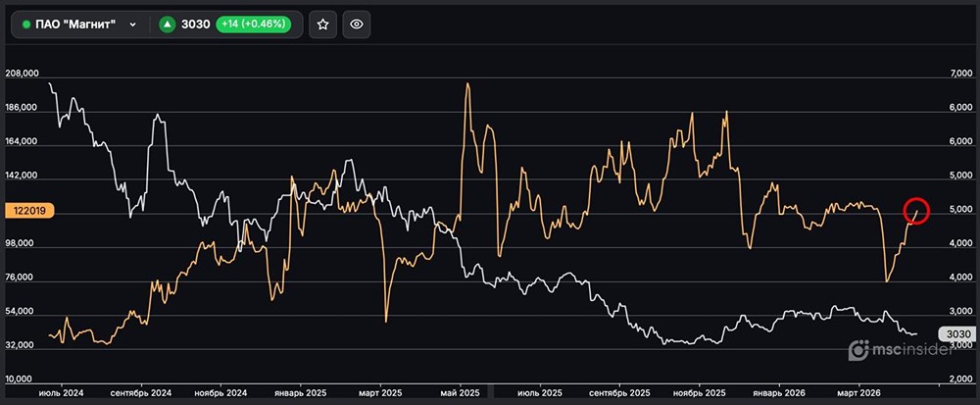
Task: Click the 76,000 left axis label
Action: coord(22,278)
